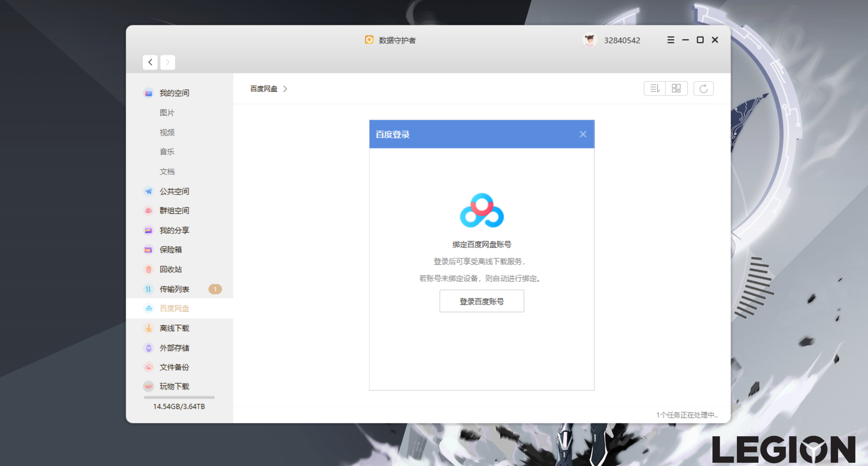Click the 外部存储 storage icon
Screen dimensions: 868x466
(148, 348)
